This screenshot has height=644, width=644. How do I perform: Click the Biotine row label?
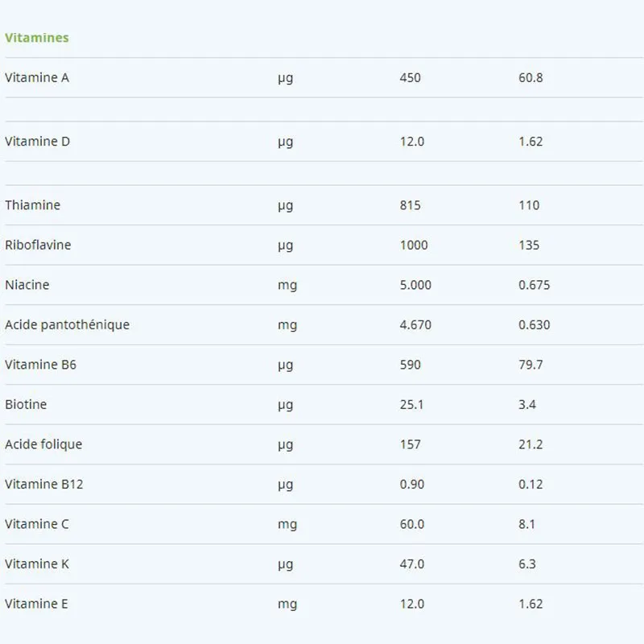tap(26, 405)
